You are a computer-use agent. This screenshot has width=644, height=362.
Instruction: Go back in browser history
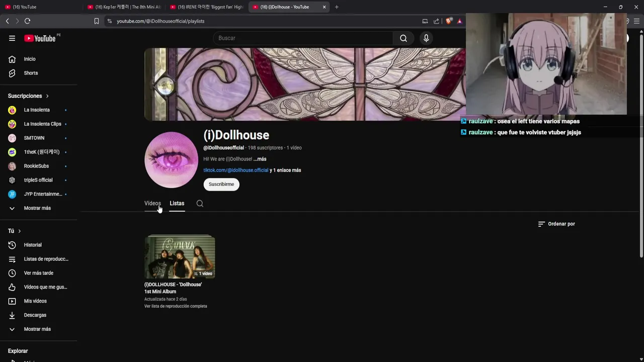(x=7, y=21)
